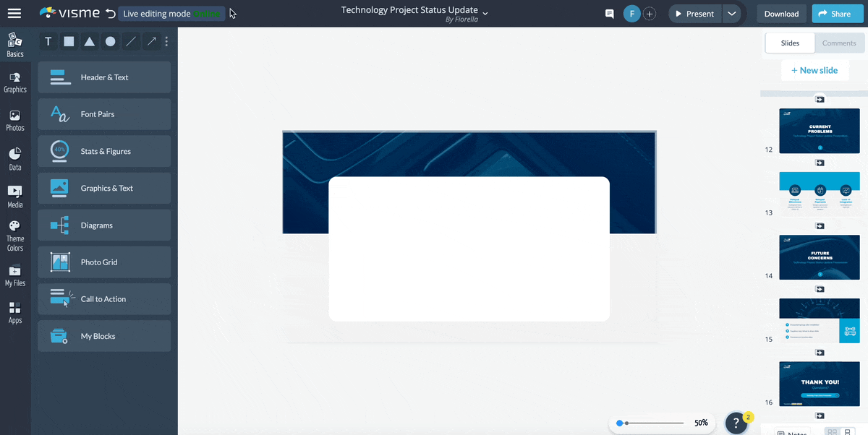Open the comments speech bubble icon
868x435 pixels.
pyautogui.click(x=609, y=14)
